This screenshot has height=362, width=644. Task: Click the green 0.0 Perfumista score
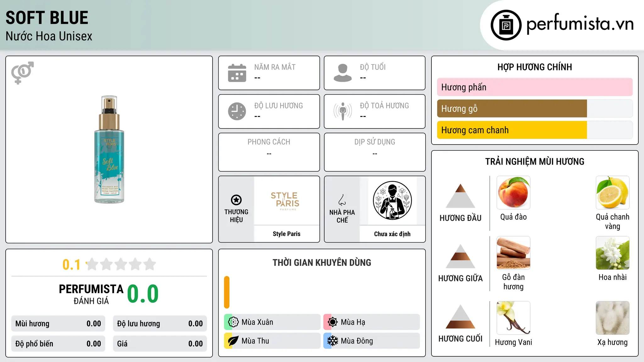click(143, 294)
